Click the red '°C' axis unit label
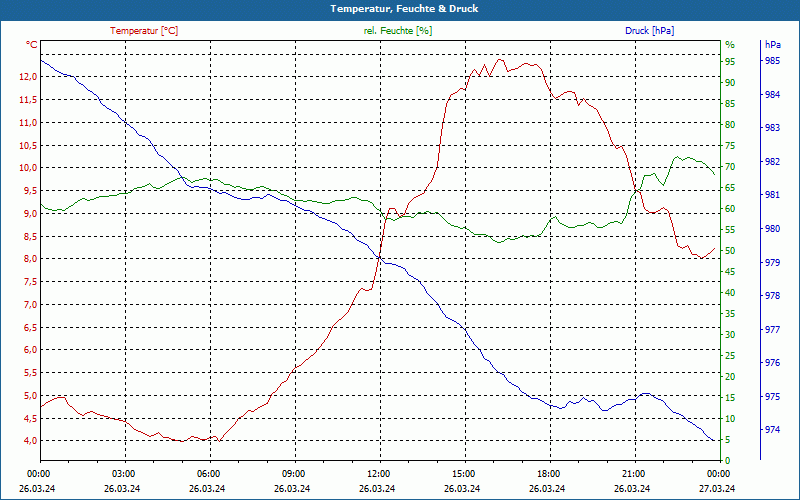The width and height of the screenshot is (800, 500). pyautogui.click(x=32, y=45)
